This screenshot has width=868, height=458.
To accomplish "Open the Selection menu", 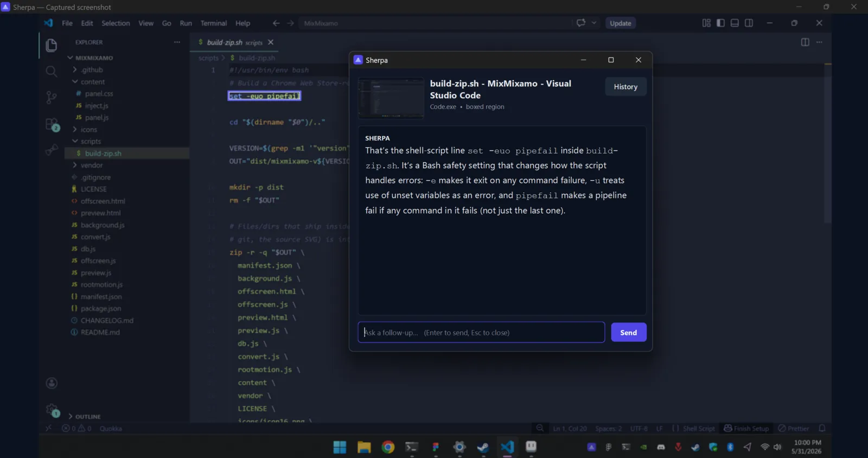I will (116, 23).
